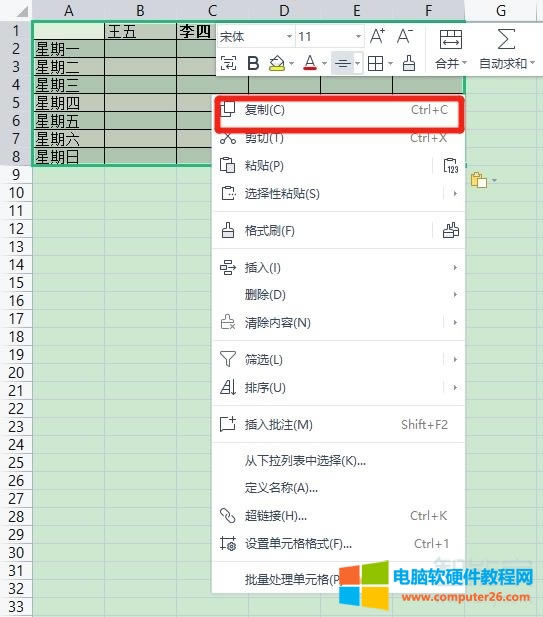Open font color dropdown arrow
The height and width of the screenshot is (617, 543).
point(324,63)
